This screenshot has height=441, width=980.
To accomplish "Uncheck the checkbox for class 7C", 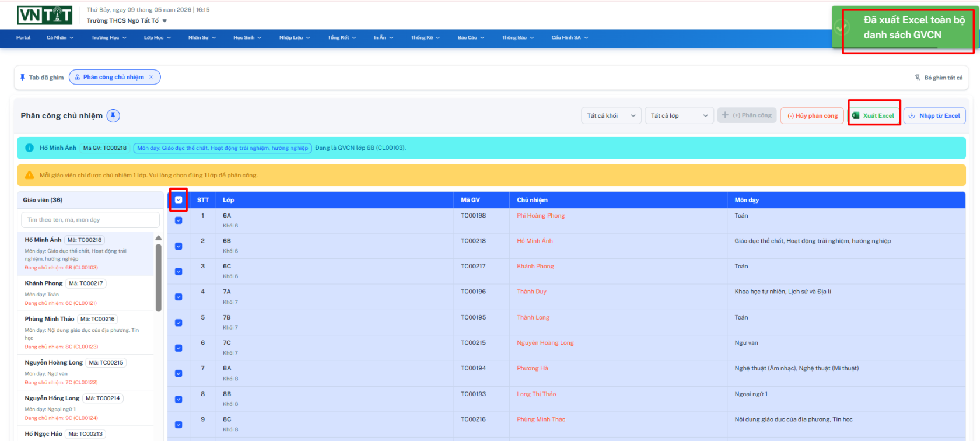I will tap(178, 348).
